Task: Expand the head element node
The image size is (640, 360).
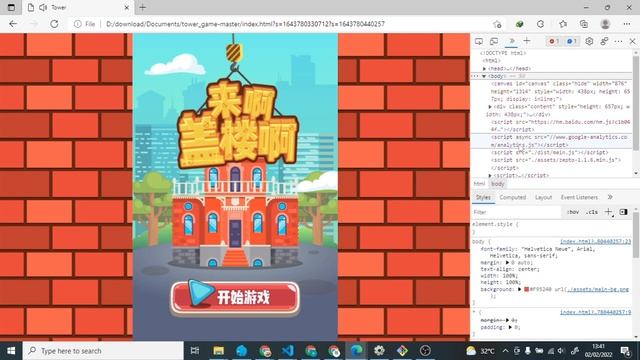Action: pos(484,69)
